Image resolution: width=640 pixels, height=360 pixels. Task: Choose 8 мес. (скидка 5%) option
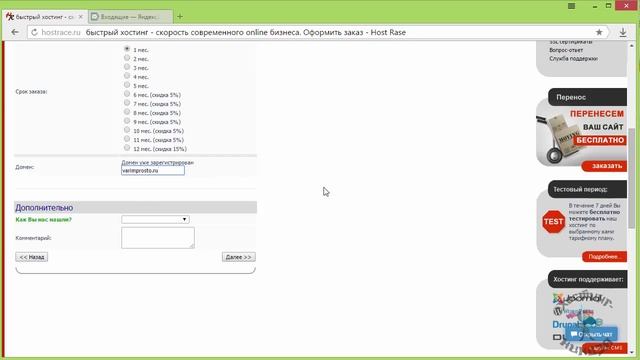point(127,112)
